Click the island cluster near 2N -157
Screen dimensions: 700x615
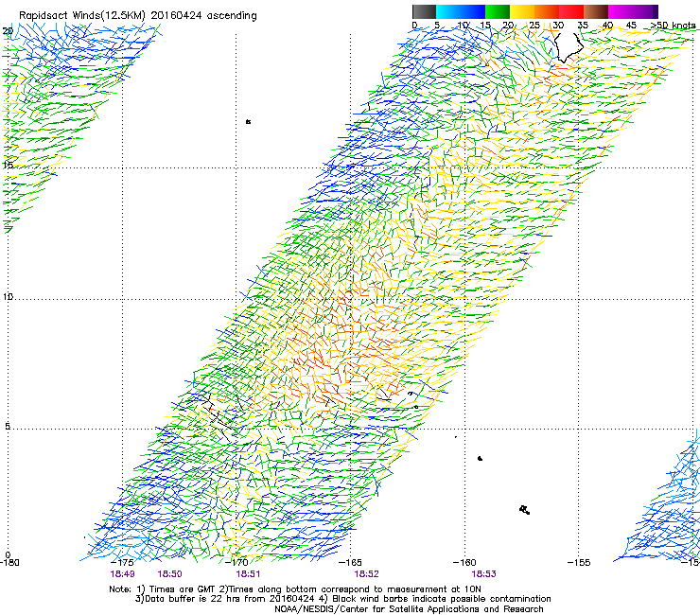pyautogui.click(x=525, y=510)
